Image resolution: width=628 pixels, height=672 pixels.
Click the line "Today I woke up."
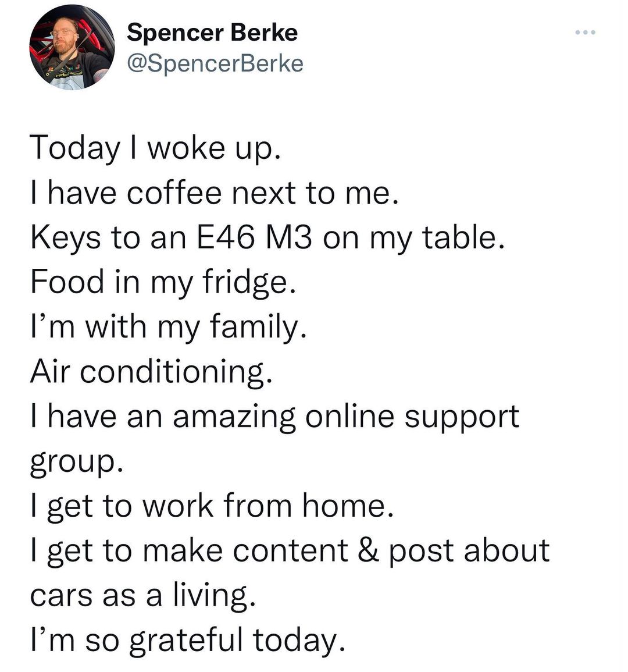156,148
